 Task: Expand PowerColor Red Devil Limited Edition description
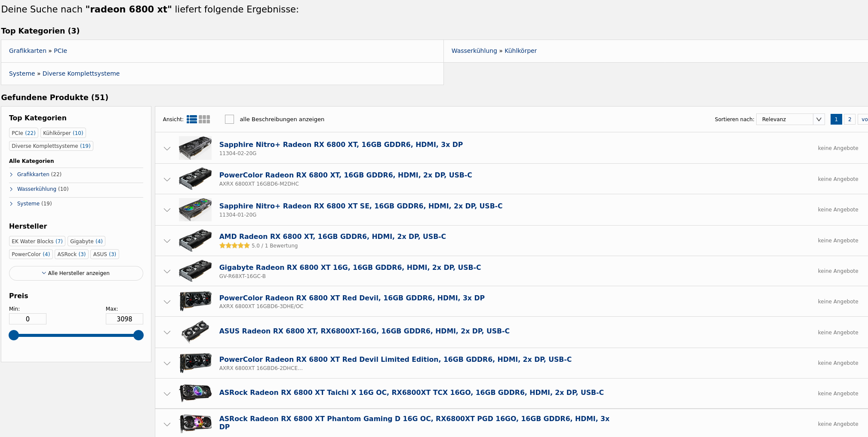tap(167, 363)
